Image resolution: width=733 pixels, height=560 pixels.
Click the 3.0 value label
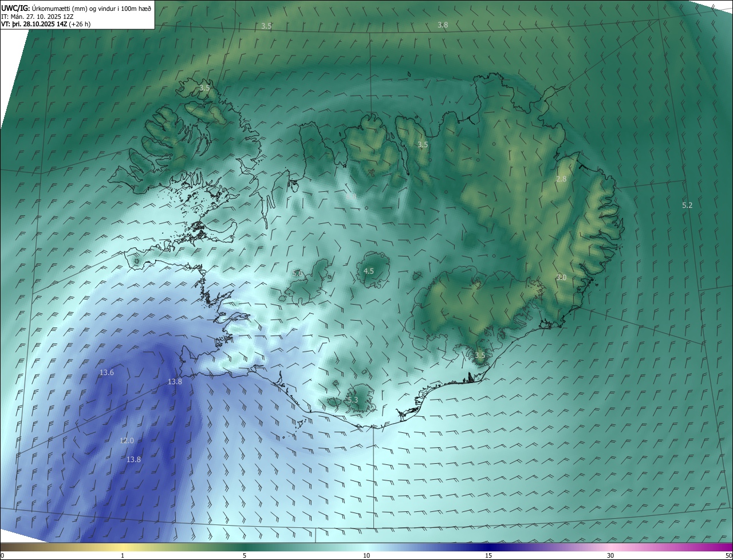coord(561,277)
